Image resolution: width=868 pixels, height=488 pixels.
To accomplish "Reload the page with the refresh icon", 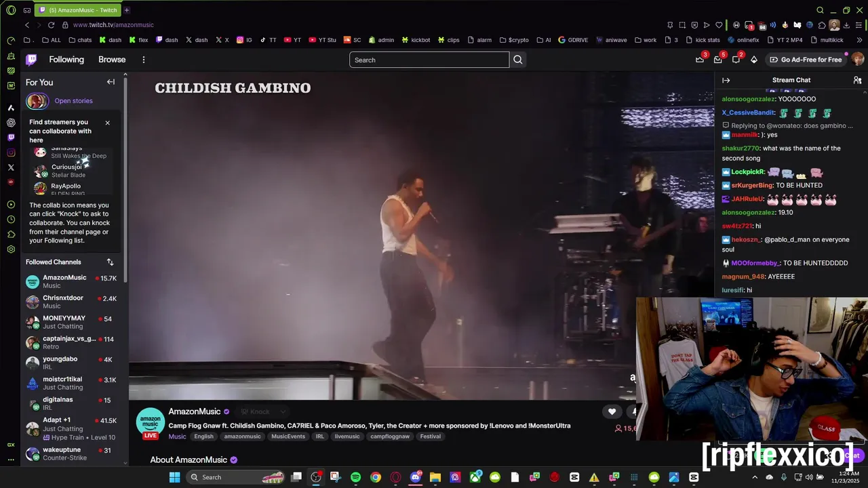I will [51, 25].
